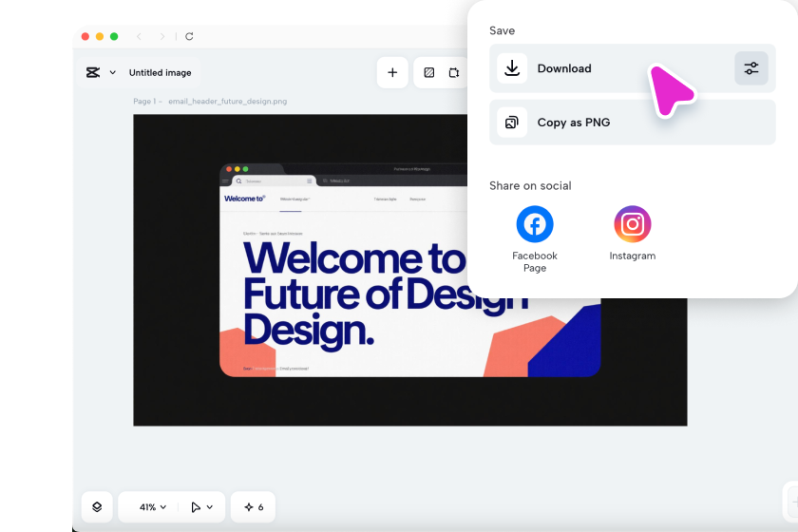
Task: Click the copy image icon
Action: click(511, 123)
